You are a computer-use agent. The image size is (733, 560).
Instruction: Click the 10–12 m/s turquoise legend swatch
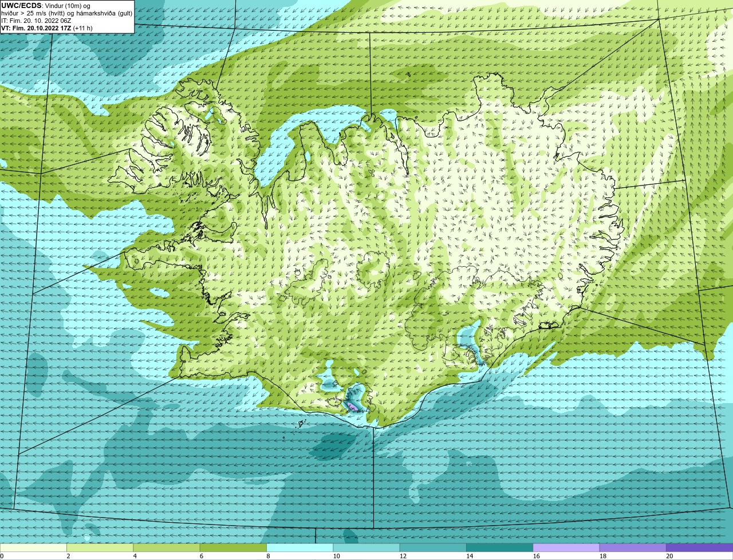(366, 548)
